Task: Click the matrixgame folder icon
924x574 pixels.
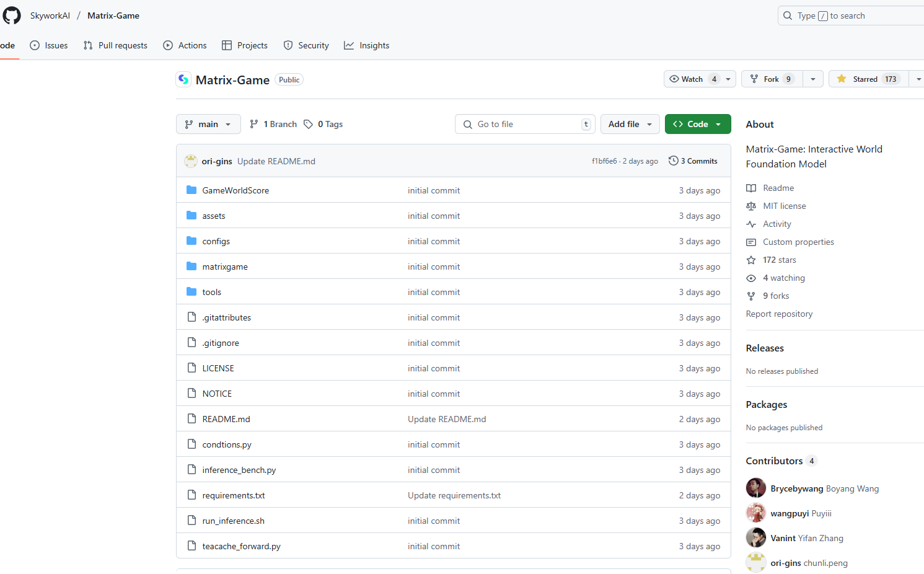Action: pyautogui.click(x=191, y=267)
